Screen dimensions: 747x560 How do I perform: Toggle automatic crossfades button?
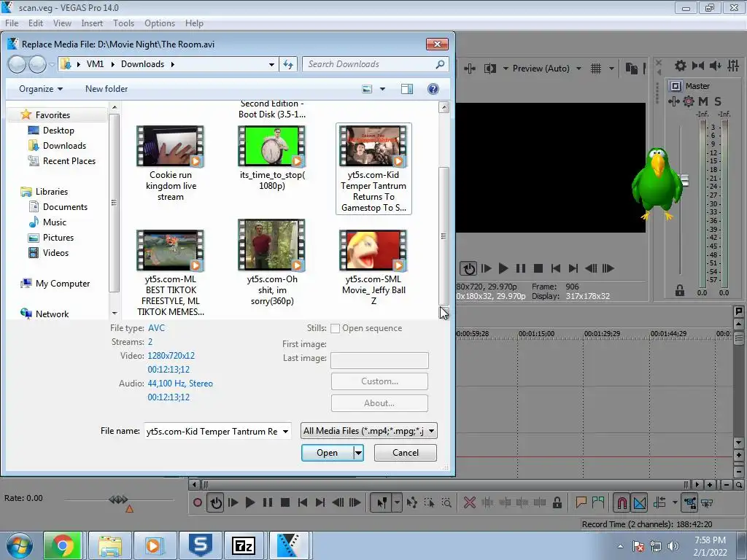click(639, 502)
